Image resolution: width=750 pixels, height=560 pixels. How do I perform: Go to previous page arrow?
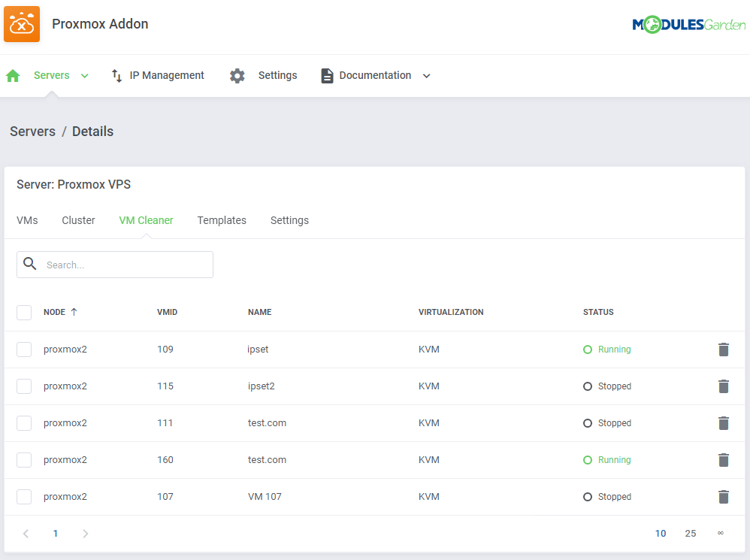pyautogui.click(x=26, y=534)
